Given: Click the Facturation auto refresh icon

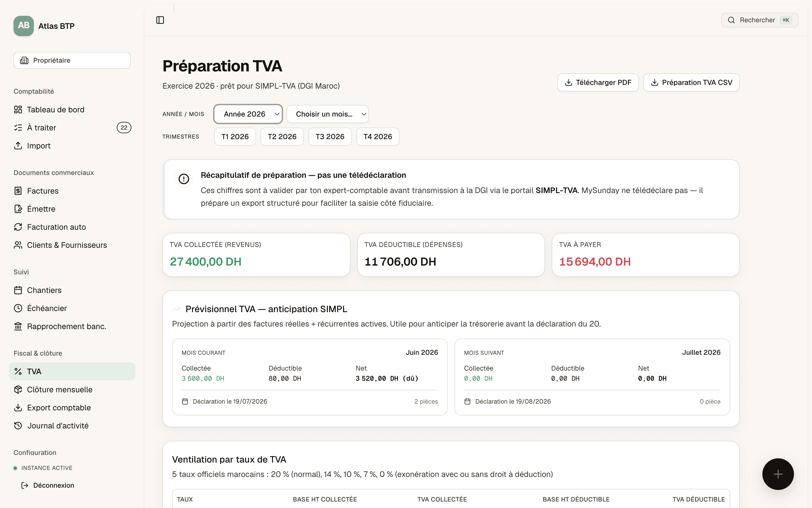Looking at the screenshot, I should point(18,227).
